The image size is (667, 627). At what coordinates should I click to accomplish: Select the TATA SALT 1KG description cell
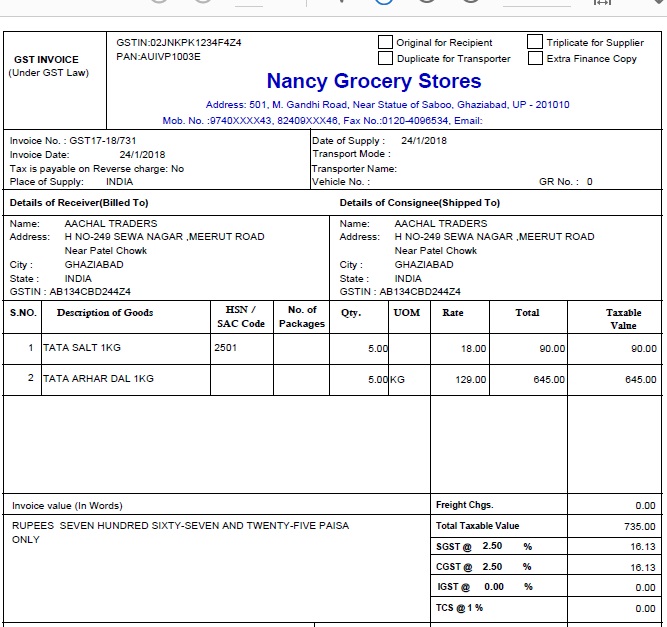tap(126, 348)
